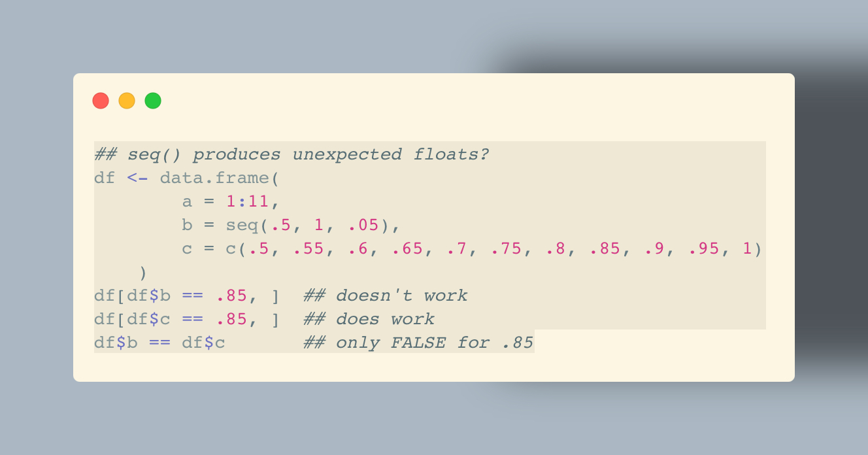
Task: Click the df[df$c == .85, ] expression
Action: [187, 320]
